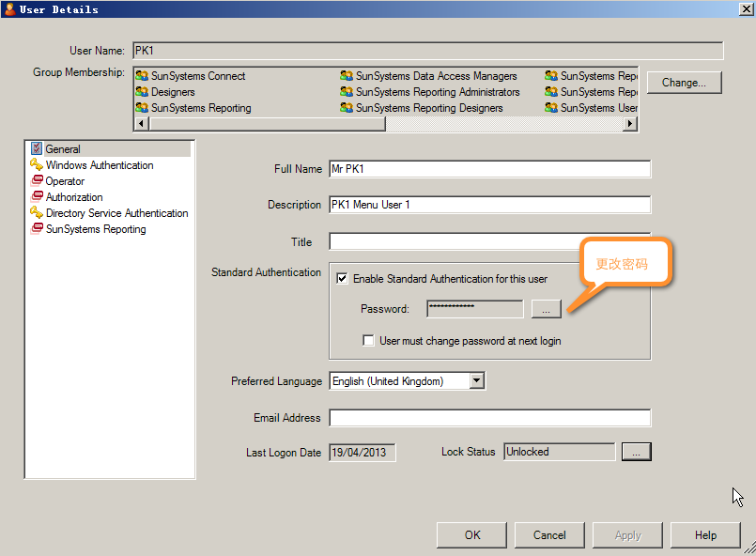Enable User must change password at next login
756x556 pixels.
[369, 341]
